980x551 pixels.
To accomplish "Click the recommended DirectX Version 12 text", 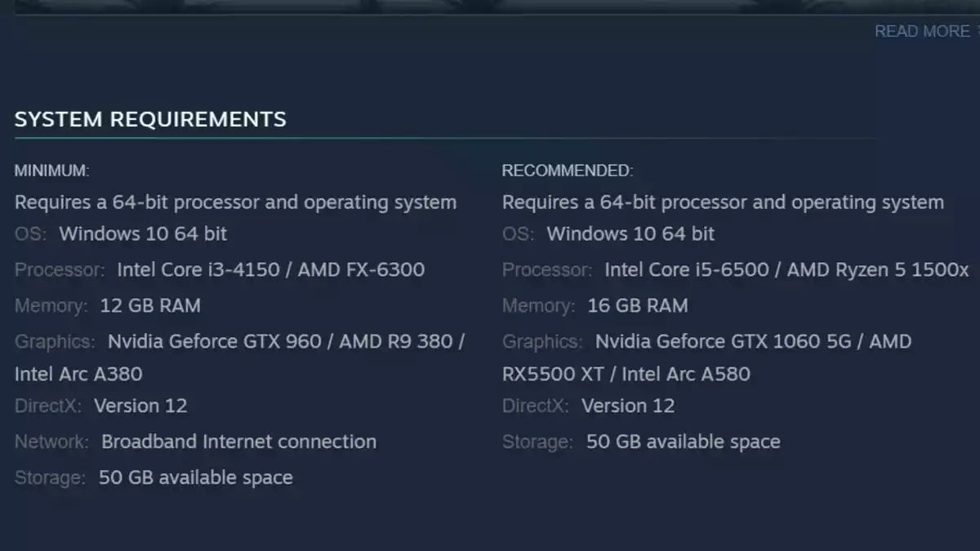I will (628, 406).
